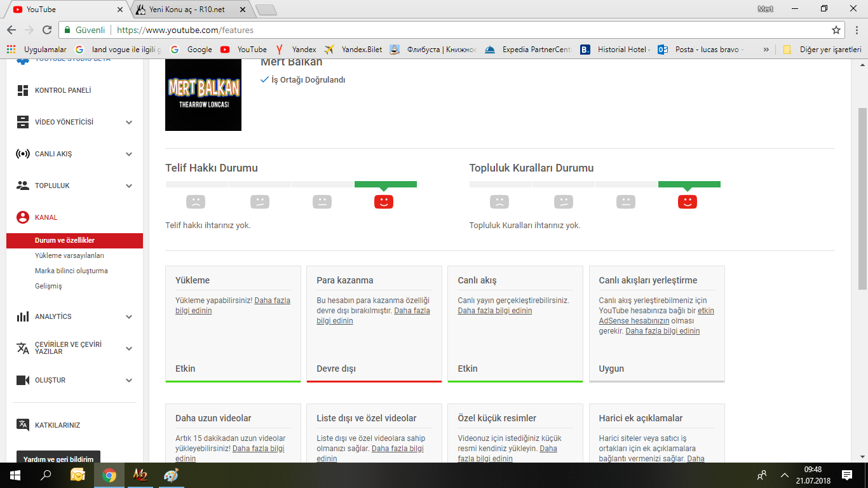Expand the Analytics section
The width and height of the screenshot is (868, 488).
(129, 316)
